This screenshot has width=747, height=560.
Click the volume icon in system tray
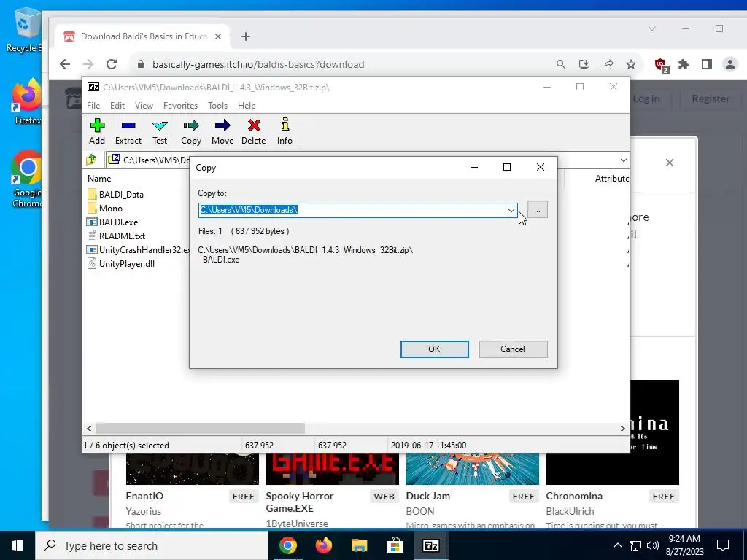click(x=653, y=545)
